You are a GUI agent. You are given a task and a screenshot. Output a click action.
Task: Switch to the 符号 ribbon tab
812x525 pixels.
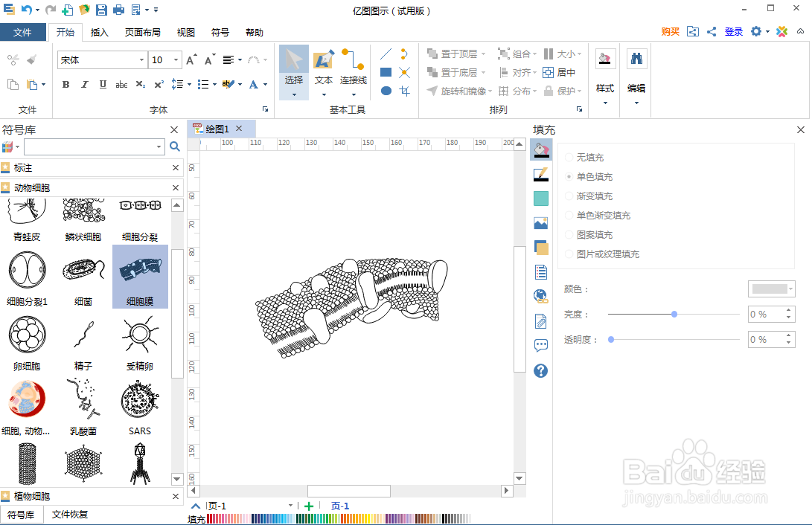pos(220,32)
